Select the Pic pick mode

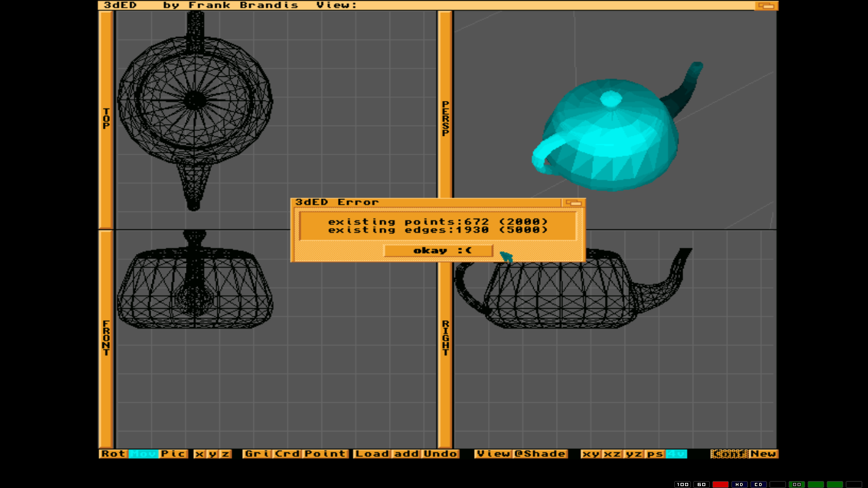coord(173,454)
